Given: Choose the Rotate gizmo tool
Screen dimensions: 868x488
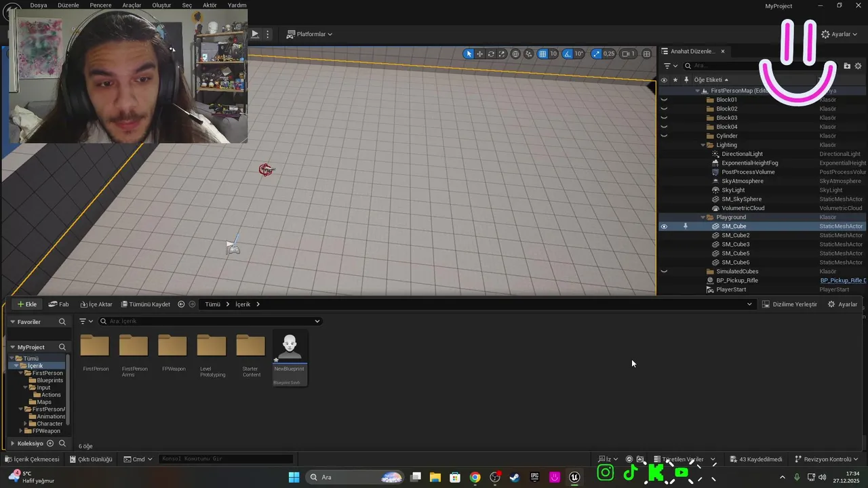Looking at the screenshot, I should [x=491, y=54].
